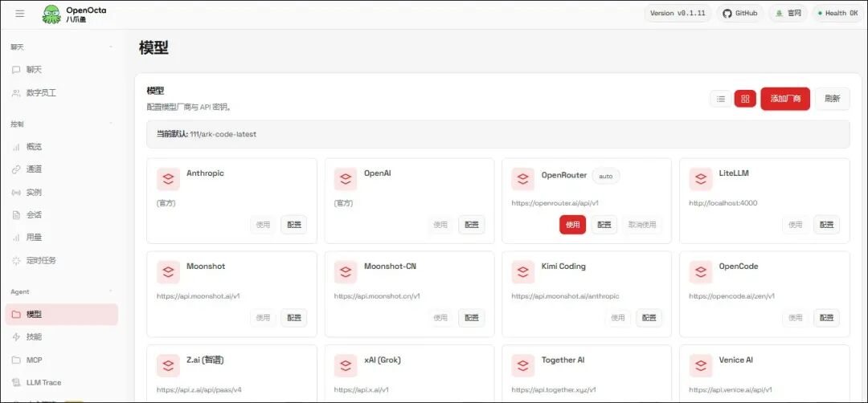The image size is (868, 403).
Task: Click the 添加厂商 button
Action: (785, 99)
